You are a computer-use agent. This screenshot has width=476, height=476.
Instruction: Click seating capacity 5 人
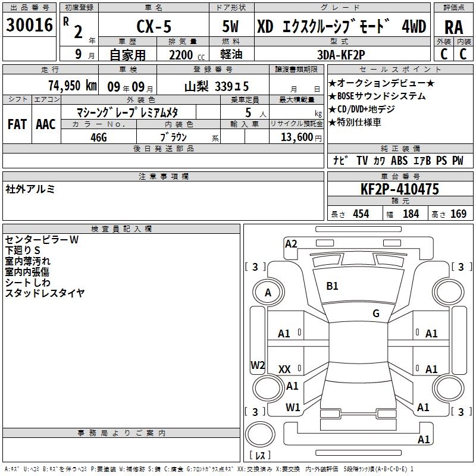click(255, 113)
